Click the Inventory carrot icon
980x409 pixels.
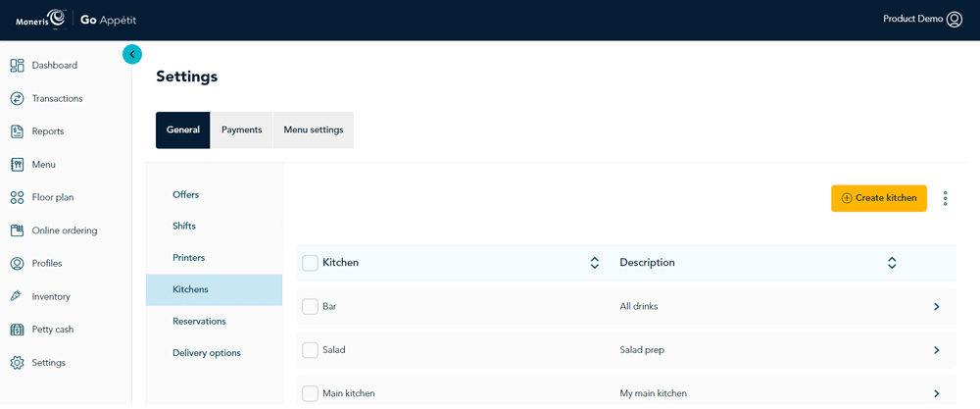click(17, 296)
